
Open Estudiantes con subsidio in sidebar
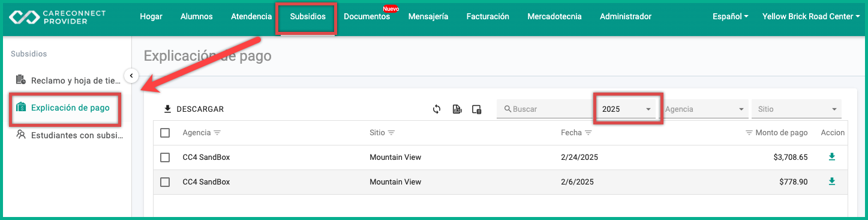(x=69, y=135)
